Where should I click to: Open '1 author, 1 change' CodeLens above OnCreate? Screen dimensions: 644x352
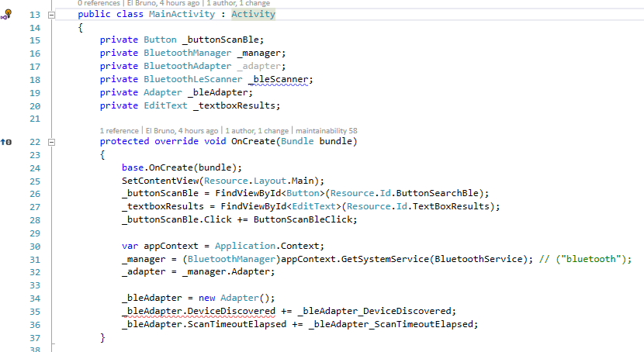tap(256, 130)
